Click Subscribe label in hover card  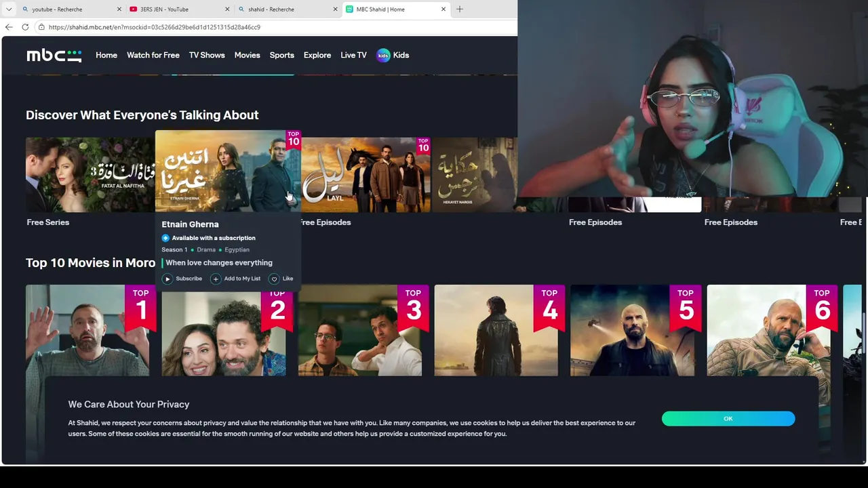[189, 279]
